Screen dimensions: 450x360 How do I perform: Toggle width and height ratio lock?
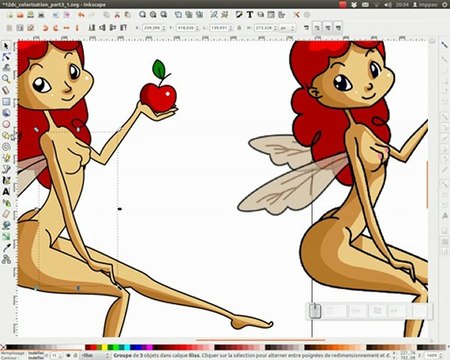pyautogui.click(x=239, y=28)
